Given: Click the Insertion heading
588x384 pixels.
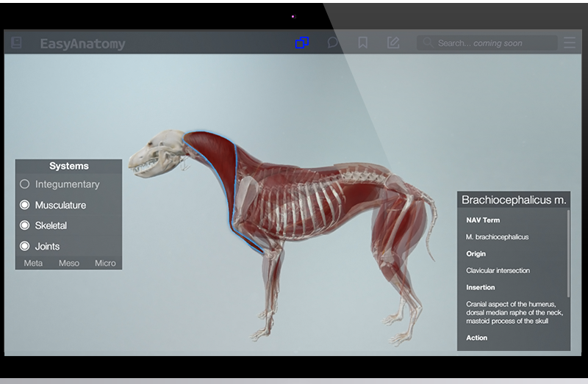Looking at the screenshot, I should pyautogui.click(x=481, y=287).
